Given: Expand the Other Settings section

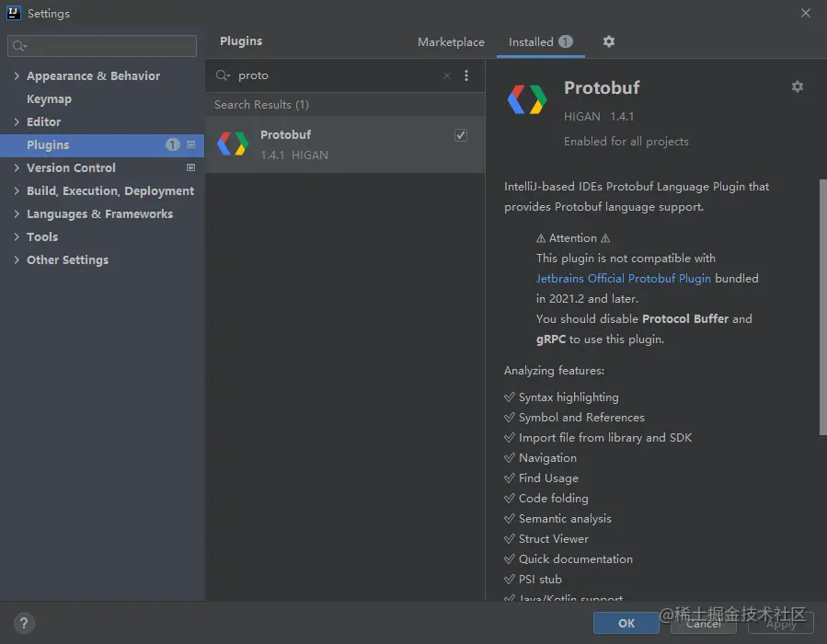Looking at the screenshot, I should point(17,259).
